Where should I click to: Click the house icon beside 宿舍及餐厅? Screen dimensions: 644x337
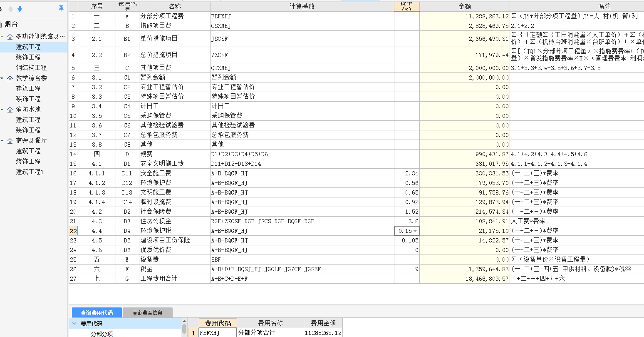tap(10, 141)
